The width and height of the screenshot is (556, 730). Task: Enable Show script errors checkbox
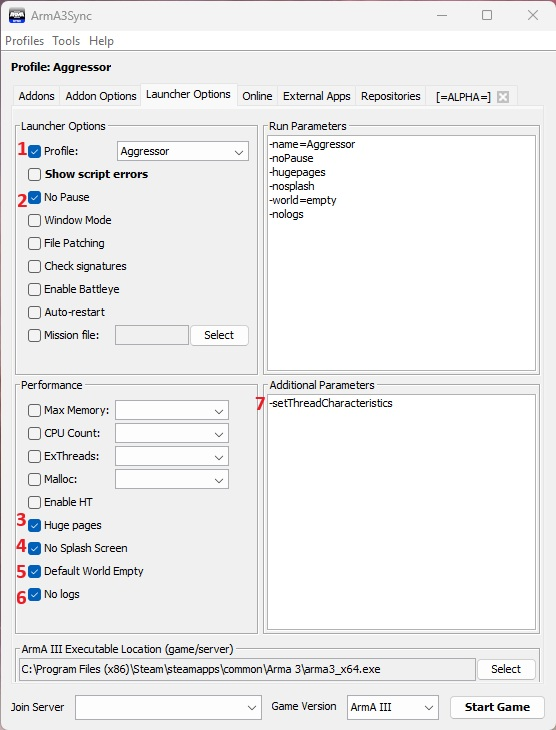(34, 174)
